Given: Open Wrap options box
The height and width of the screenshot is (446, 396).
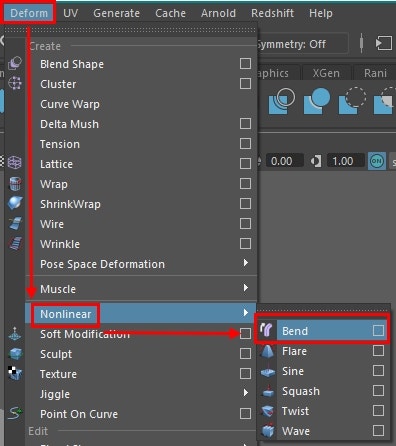Looking at the screenshot, I should point(245,184).
